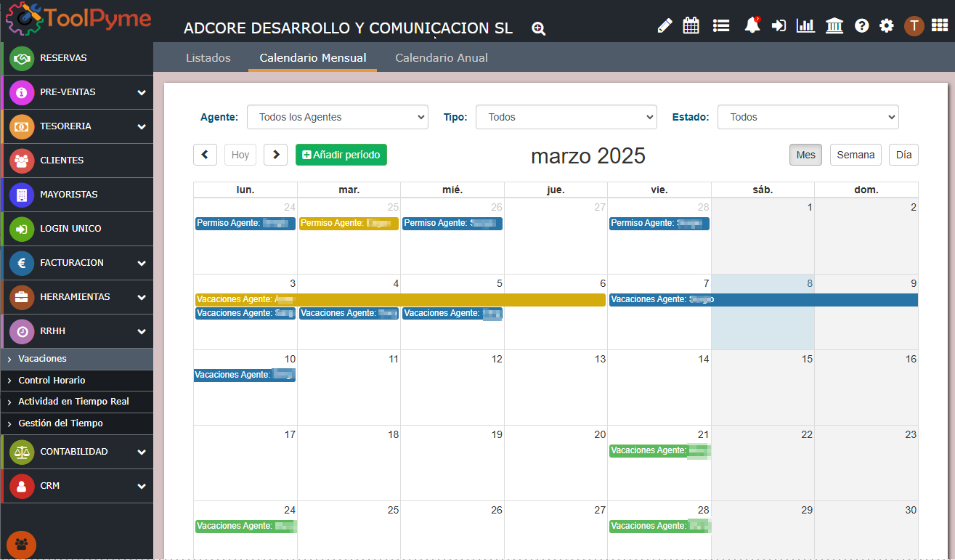Switch calendar to Día view
Image resolution: width=955 pixels, height=560 pixels.
click(903, 155)
